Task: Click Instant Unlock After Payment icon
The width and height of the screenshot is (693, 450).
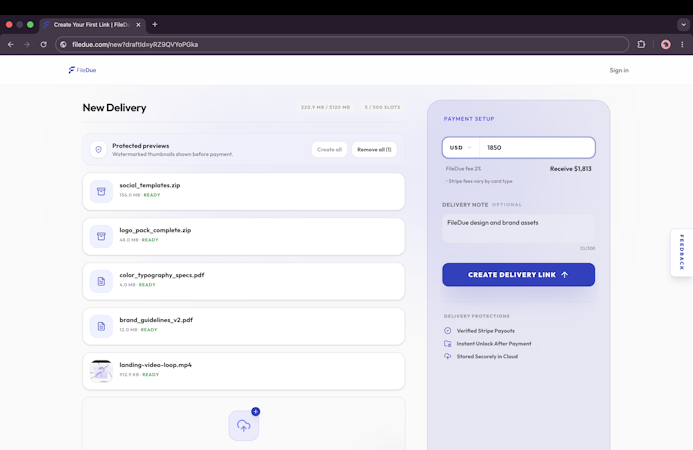Action: tap(447, 343)
